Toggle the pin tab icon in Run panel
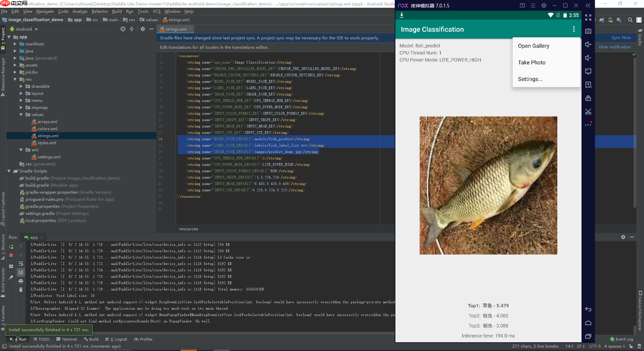 pyautogui.click(x=11, y=277)
